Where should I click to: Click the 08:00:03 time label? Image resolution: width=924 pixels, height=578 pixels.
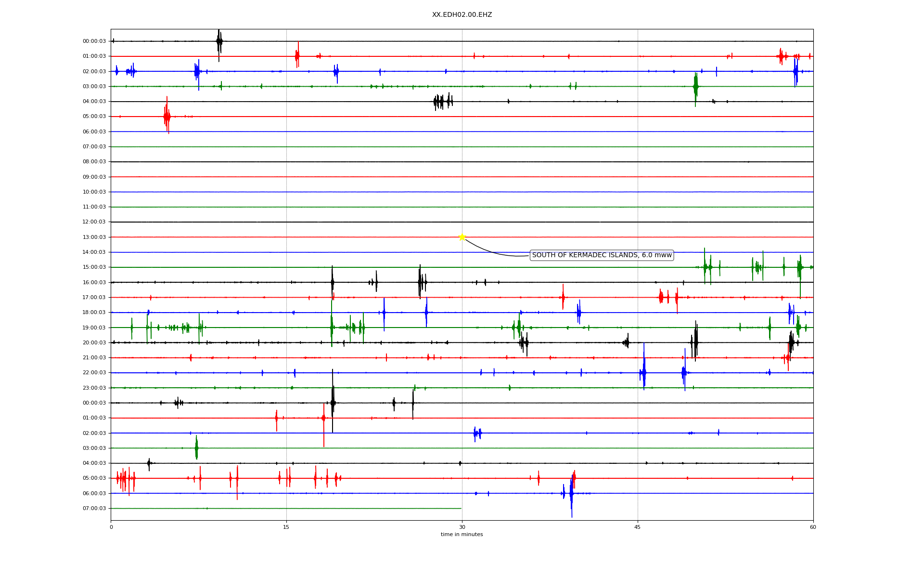click(x=94, y=162)
